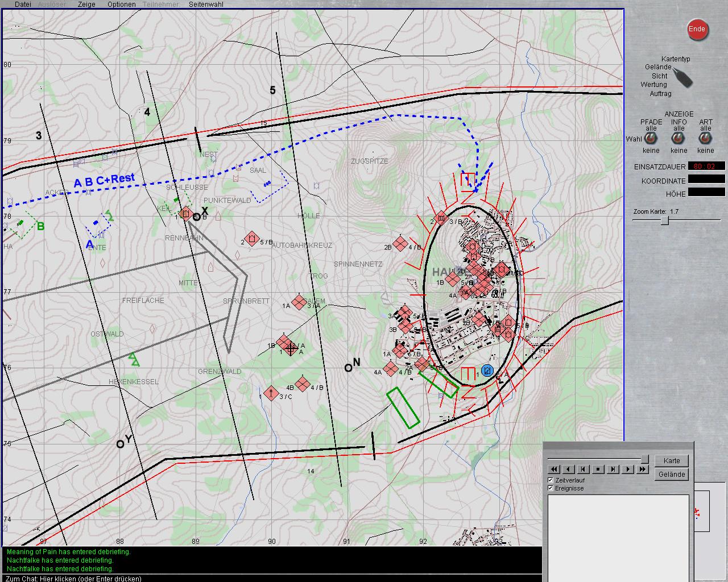Click the play forward arrow button

628,469
